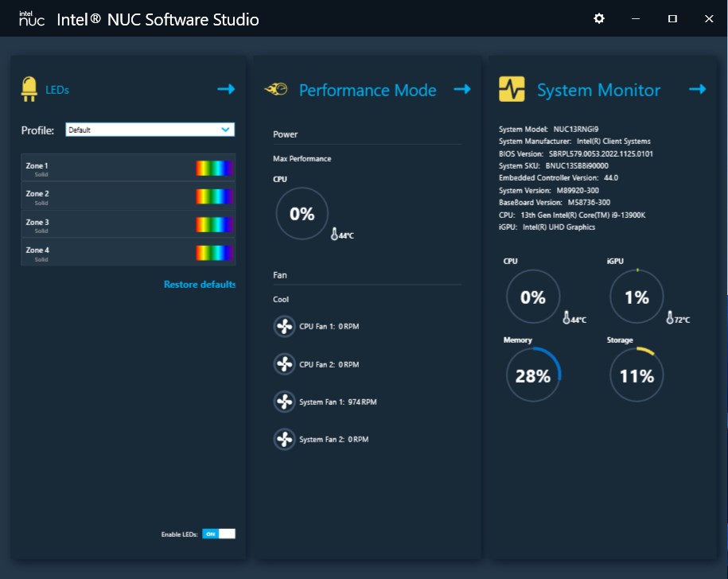The height and width of the screenshot is (579, 728).
Task: Click the yellow LED bulb icon
Action: coord(29,88)
